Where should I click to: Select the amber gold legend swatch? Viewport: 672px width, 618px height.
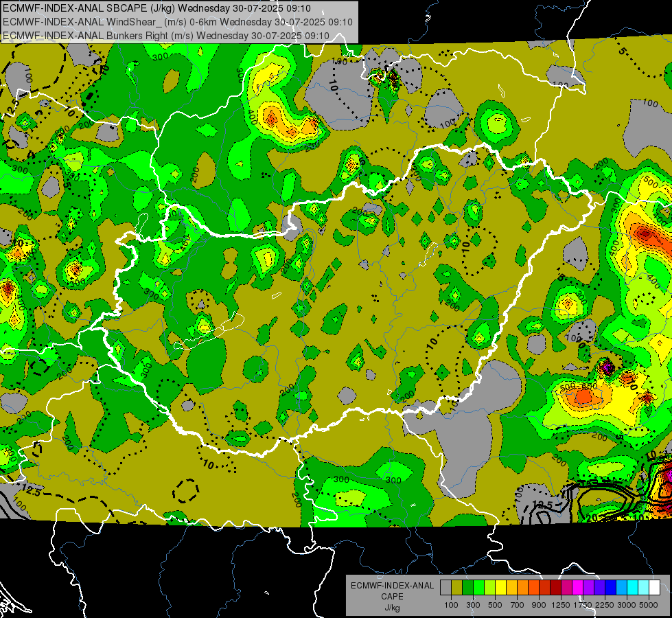point(511,588)
